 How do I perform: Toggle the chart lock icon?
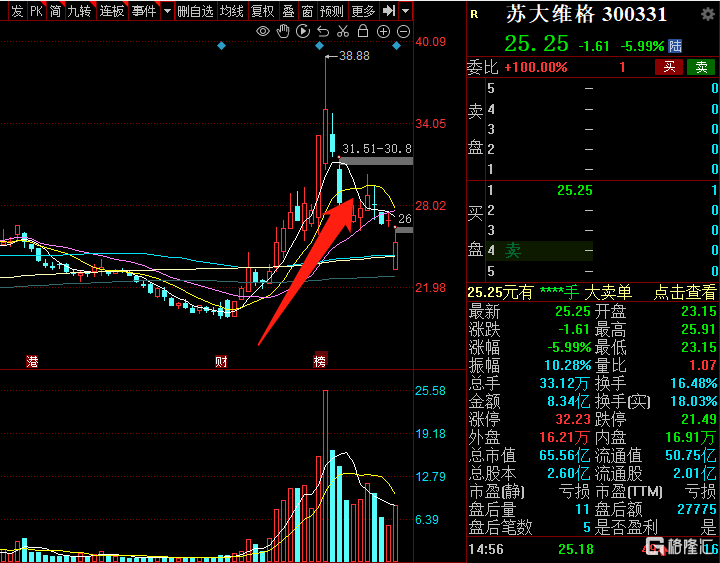coord(363,31)
